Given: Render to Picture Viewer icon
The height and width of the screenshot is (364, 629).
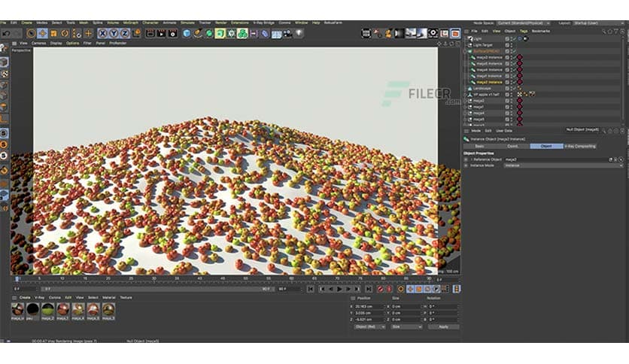Looking at the screenshot, I should click(161, 34).
